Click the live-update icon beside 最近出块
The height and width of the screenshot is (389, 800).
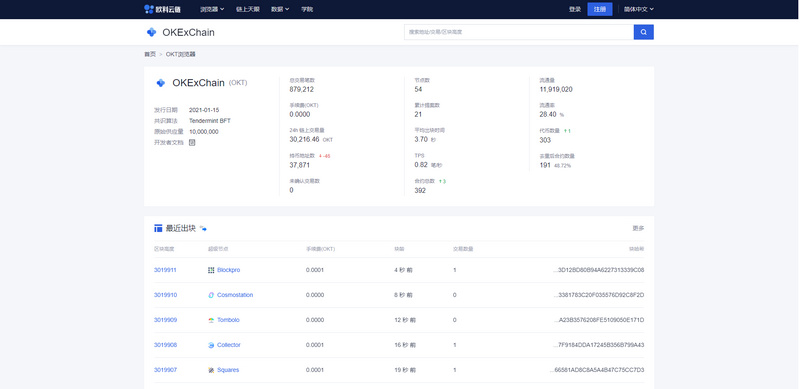click(203, 228)
